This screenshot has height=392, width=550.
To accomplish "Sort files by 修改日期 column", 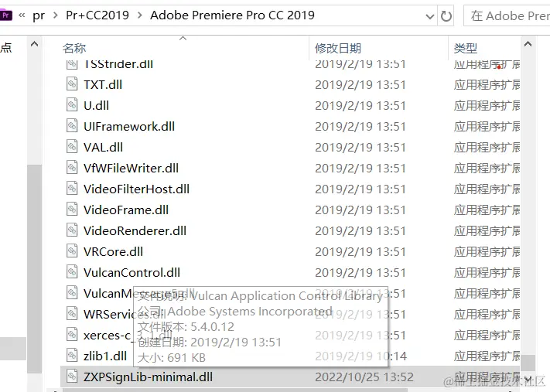I will pos(336,48).
